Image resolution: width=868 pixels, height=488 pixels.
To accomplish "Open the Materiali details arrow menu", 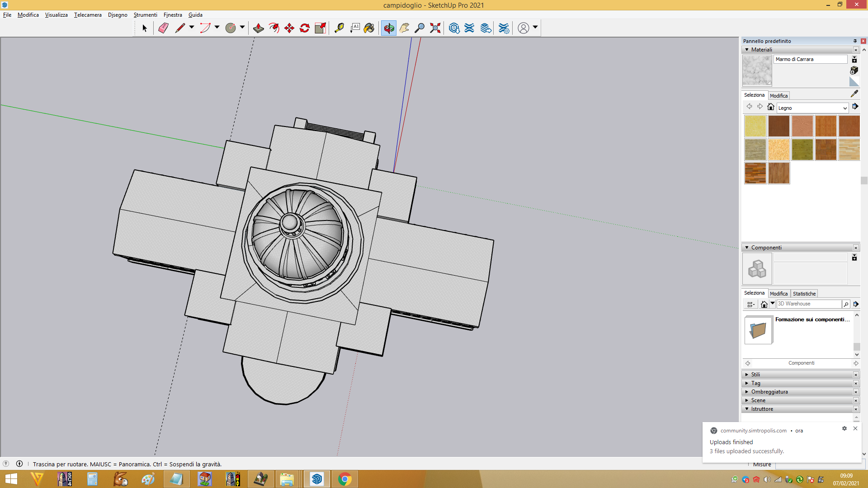I will click(855, 107).
